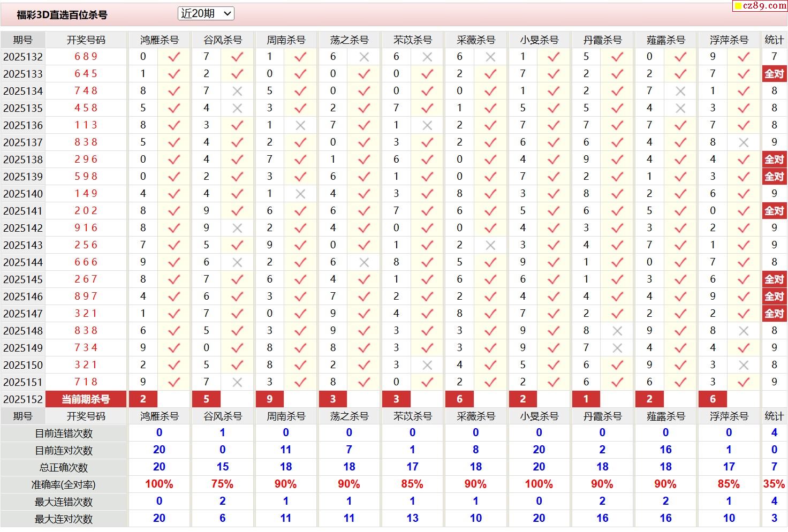This screenshot has width=788, height=532.
Task: Click the 总正确次数 row label
Action: [64, 468]
